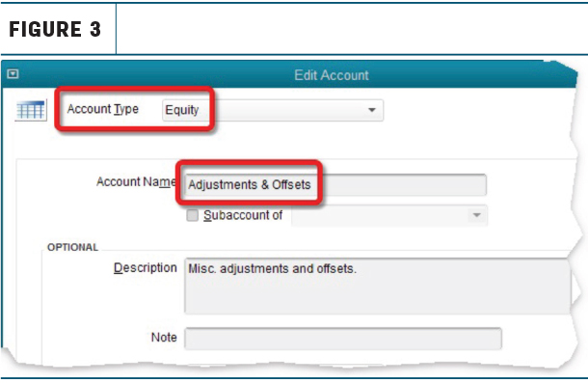Click the Account Type label
Viewport: 588px width, 383px height.
click(103, 109)
